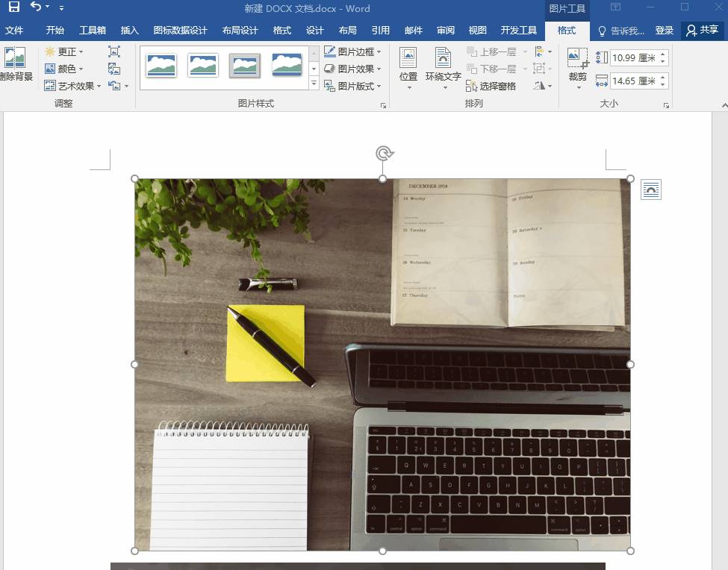
Task: Switch to the 邮件 tab
Action: [413, 30]
